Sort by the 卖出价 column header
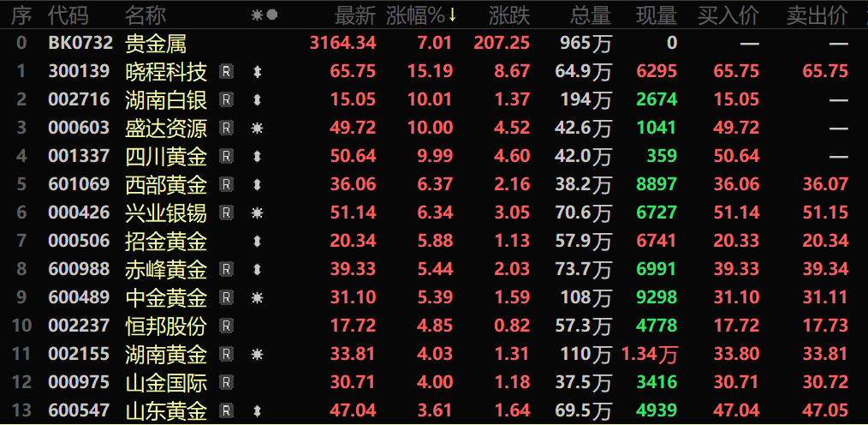Screen dimensions: 868x425 click(817, 16)
